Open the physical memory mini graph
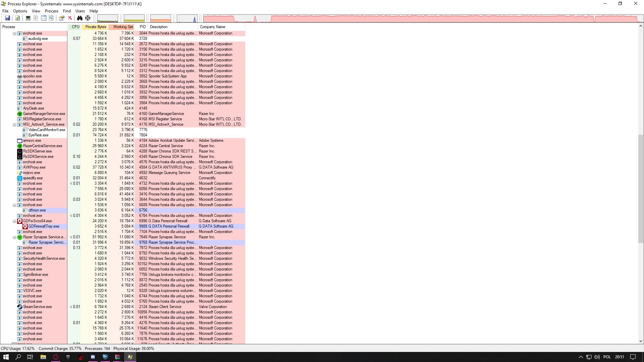644x362 pixels. [161, 18]
